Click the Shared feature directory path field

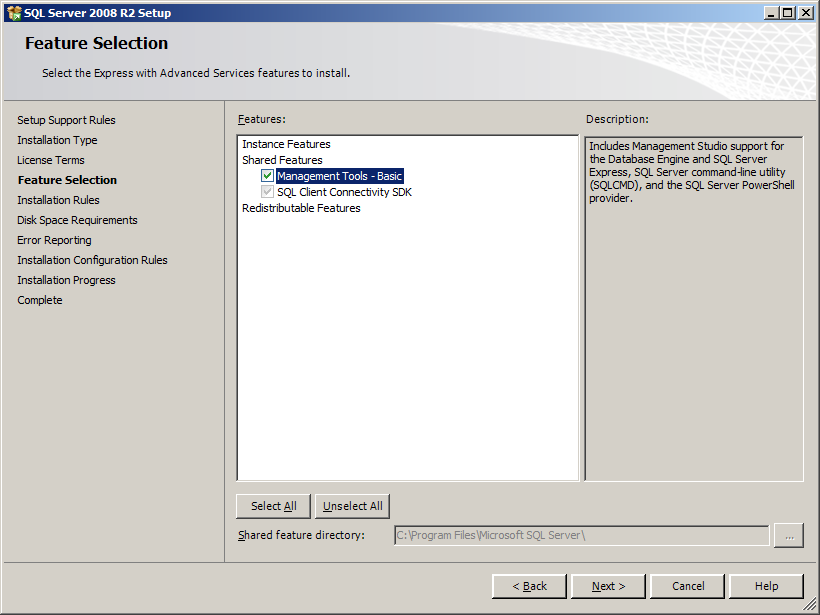582,536
